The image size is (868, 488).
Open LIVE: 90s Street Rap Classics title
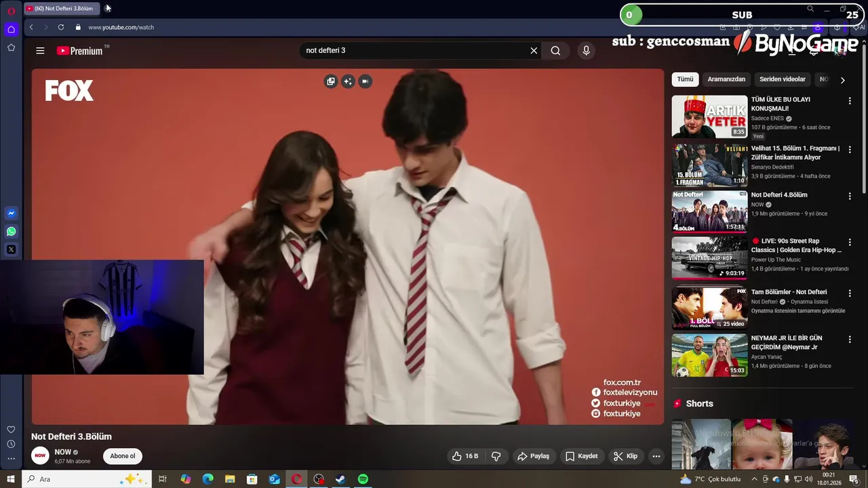[796, 245]
